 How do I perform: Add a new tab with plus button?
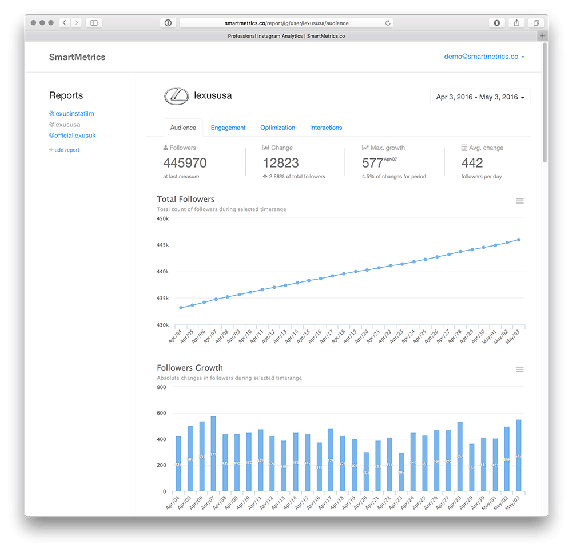[x=542, y=36]
